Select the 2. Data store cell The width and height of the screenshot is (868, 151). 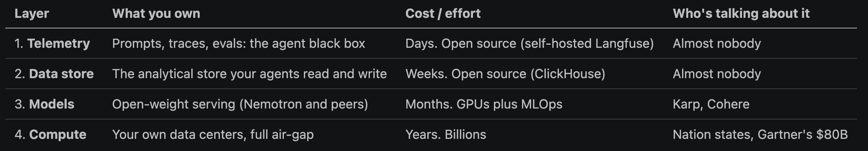coord(54,74)
